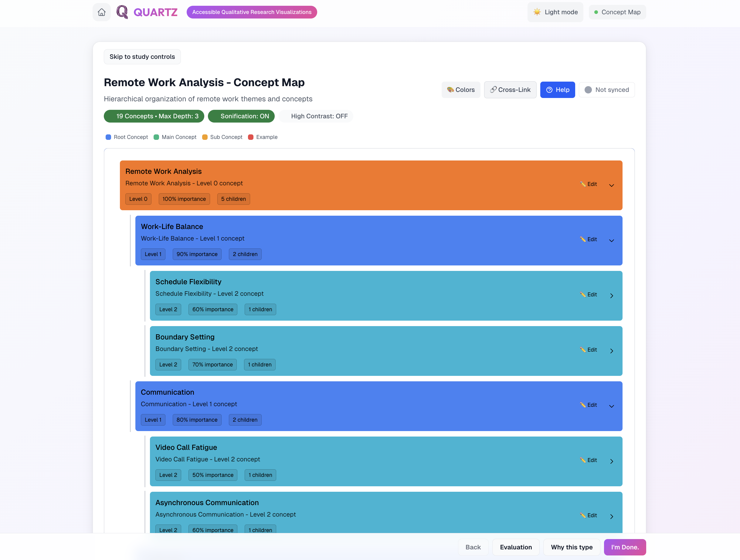The image size is (740, 560).
Task: Edit the Communication concept
Action: click(589, 405)
